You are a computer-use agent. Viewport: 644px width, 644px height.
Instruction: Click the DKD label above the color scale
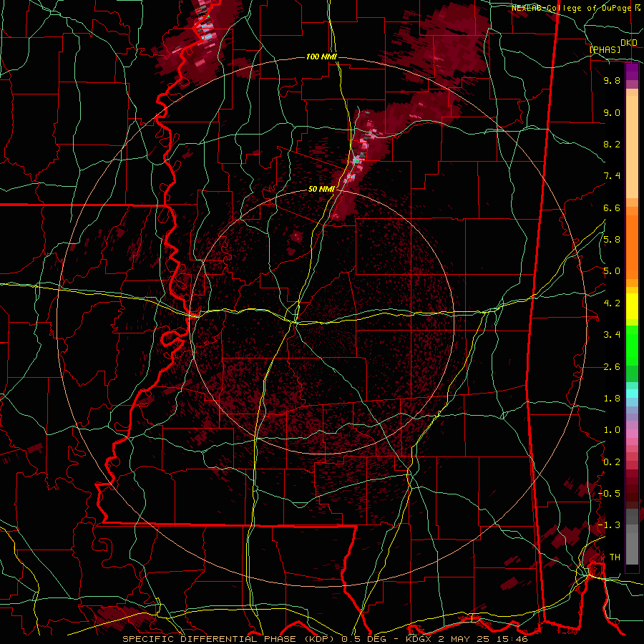[629, 43]
